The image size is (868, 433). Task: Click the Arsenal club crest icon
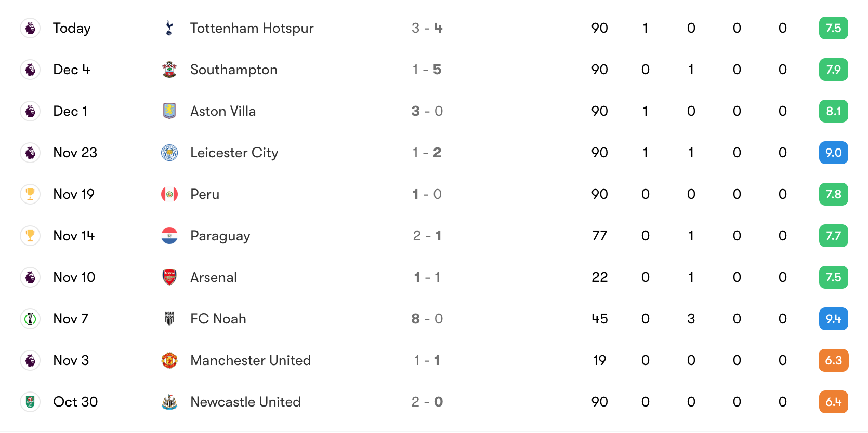169,277
